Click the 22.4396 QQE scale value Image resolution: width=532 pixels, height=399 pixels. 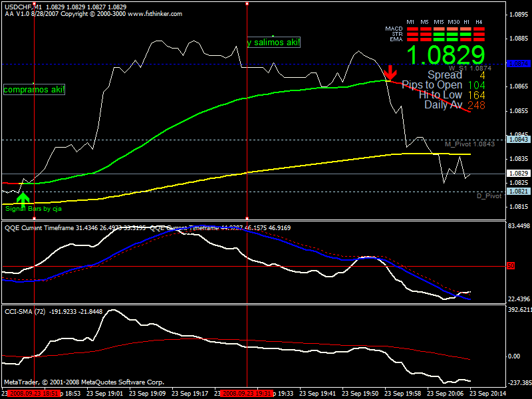pyautogui.click(x=519, y=299)
